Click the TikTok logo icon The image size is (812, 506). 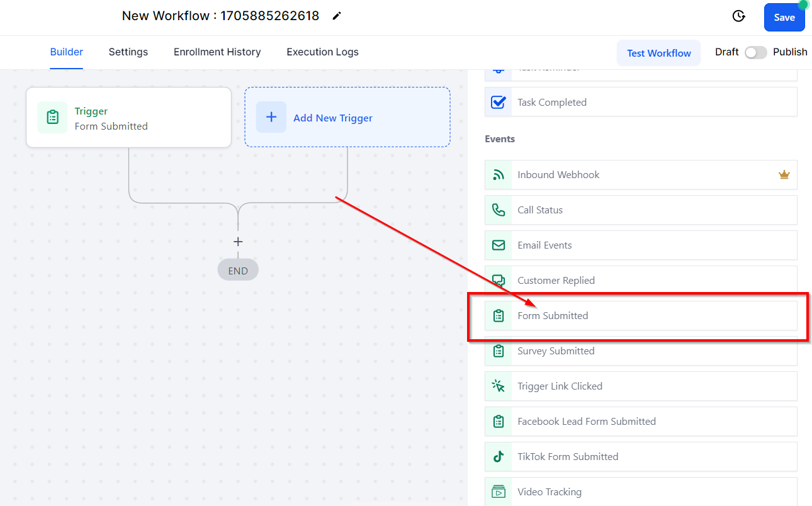click(x=499, y=457)
